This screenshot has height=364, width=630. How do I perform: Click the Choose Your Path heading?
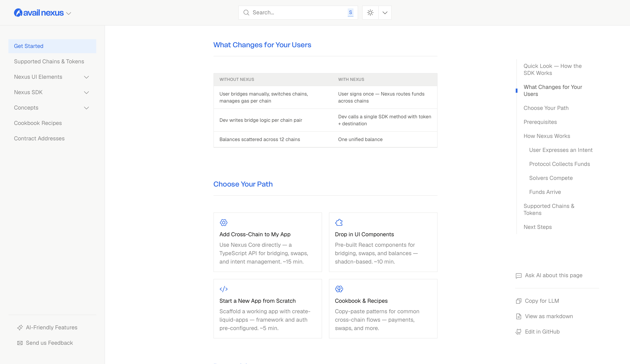[243, 184]
